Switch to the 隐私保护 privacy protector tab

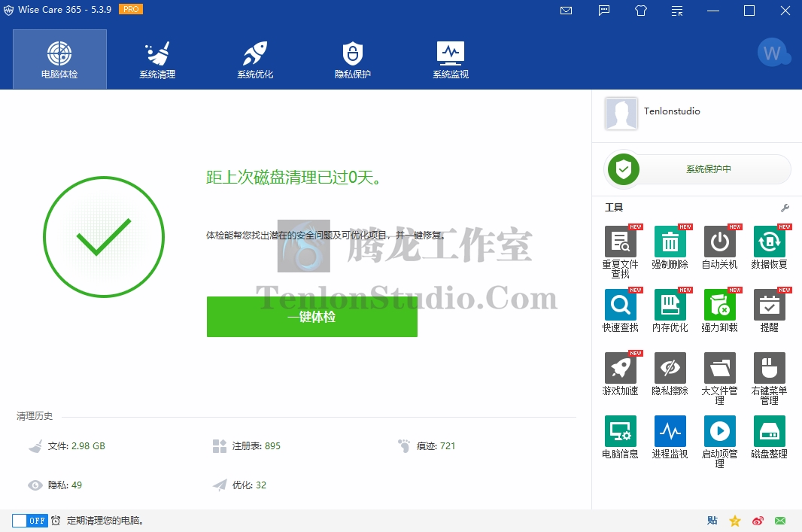point(353,59)
